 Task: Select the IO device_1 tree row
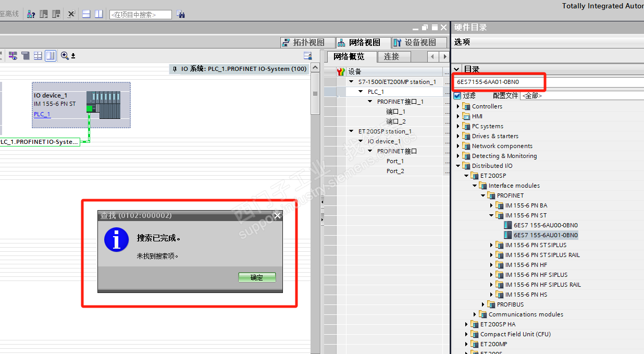[395, 141]
